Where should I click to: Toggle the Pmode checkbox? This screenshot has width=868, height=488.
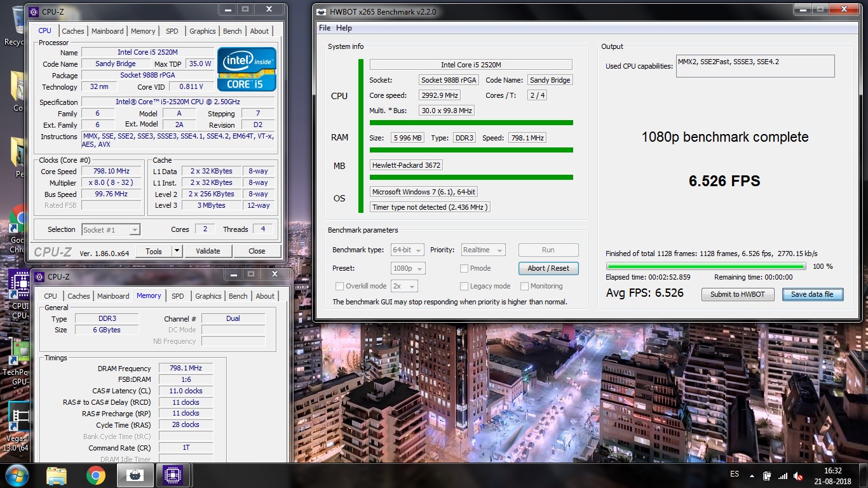[464, 268]
